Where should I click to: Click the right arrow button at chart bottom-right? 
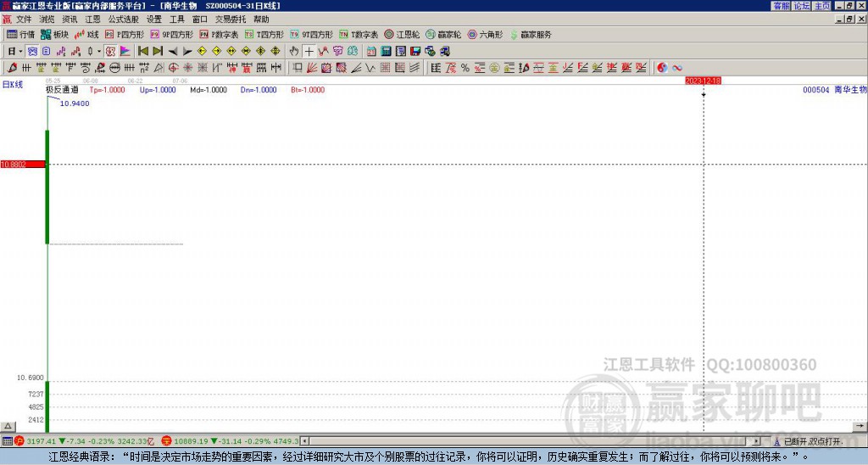[x=859, y=426]
